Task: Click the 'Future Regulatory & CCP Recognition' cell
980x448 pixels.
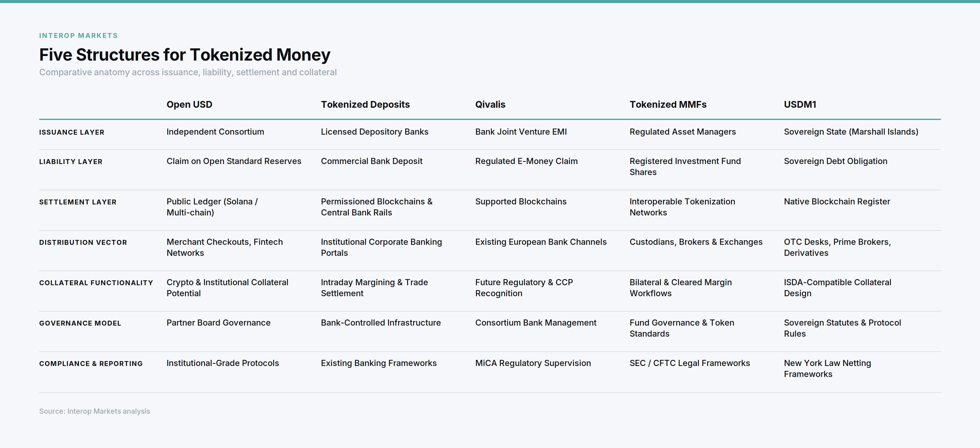Action: tap(524, 288)
